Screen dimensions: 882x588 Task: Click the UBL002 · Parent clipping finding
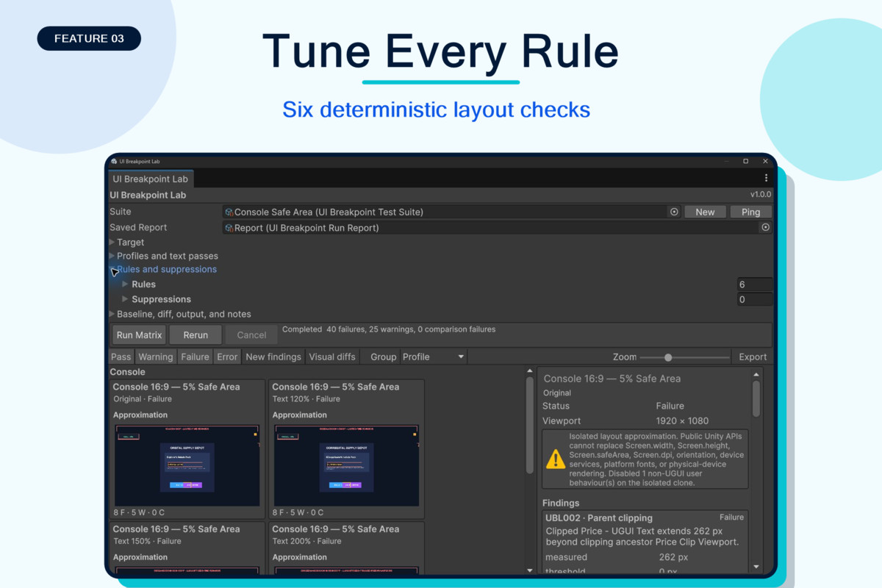click(599, 518)
